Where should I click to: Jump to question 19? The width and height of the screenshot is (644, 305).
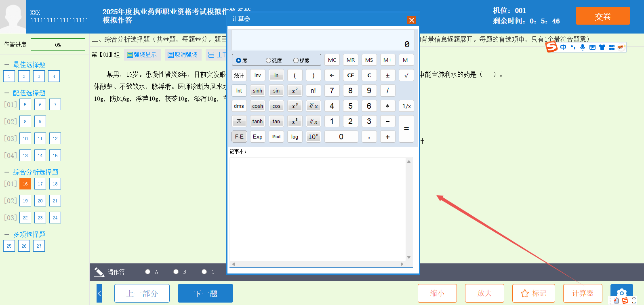click(x=25, y=201)
